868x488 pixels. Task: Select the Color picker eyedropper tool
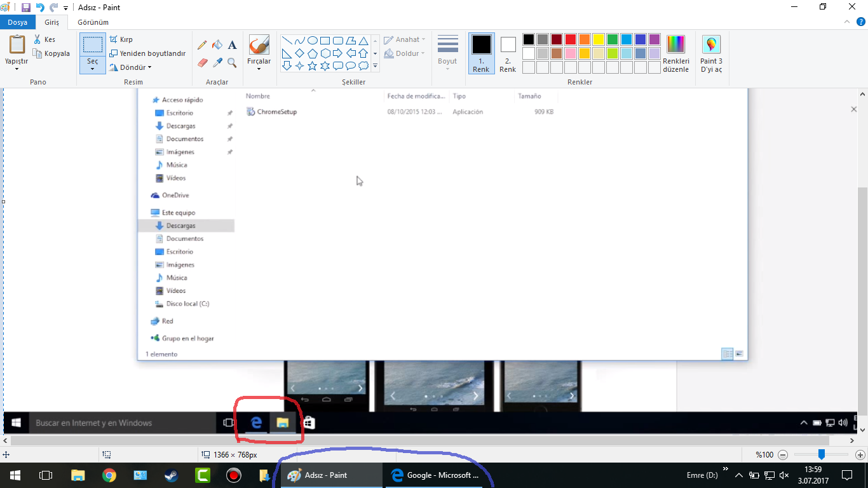[217, 63]
